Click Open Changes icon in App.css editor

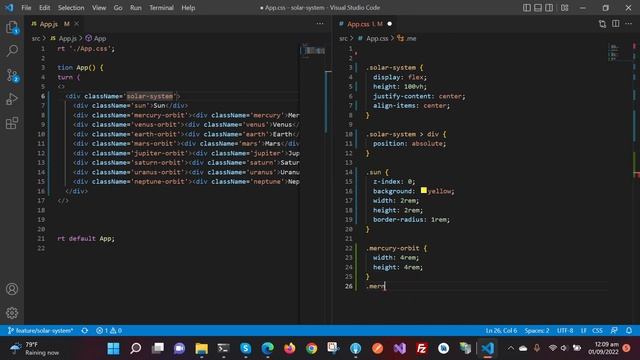(602, 24)
